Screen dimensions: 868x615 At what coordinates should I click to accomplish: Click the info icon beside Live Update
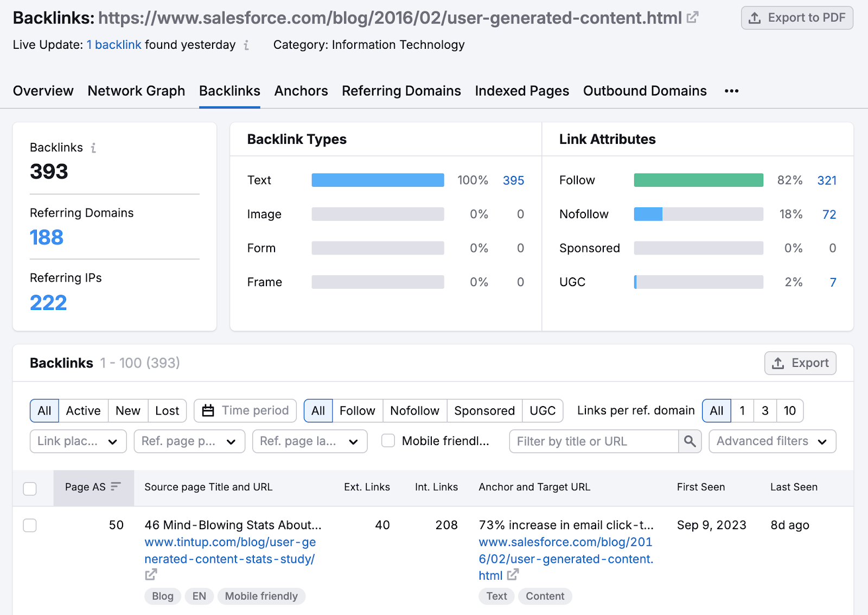pyautogui.click(x=247, y=46)
